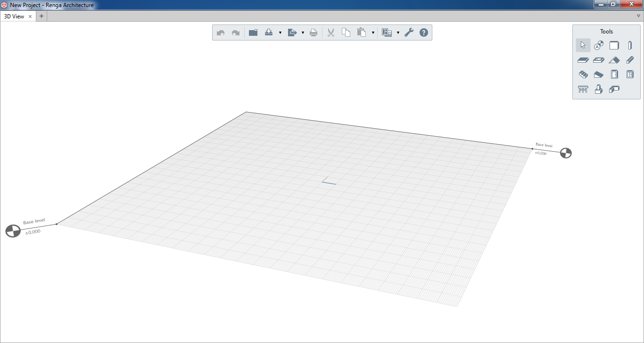Click the Redo arrow
The height and width of the screenshot is (343, 644).
(x=236, y=33)
